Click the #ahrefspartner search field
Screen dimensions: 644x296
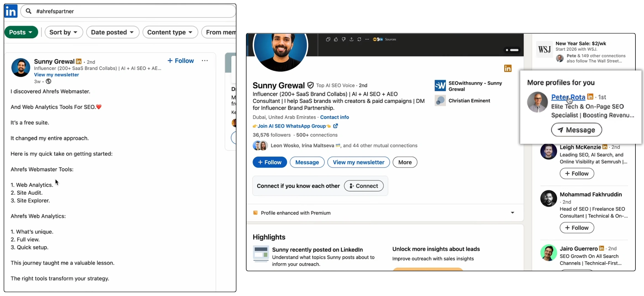pos(128,11)
